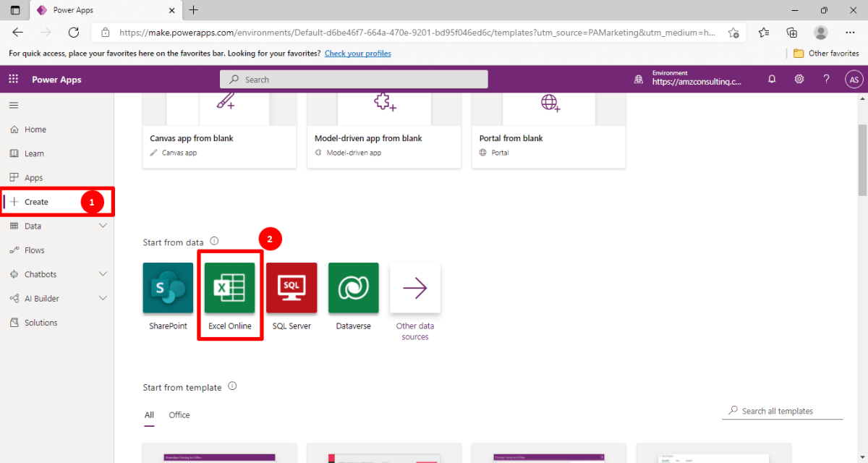
Task: Choose SQL Server as a data source
Action: [x=292, y=287]
